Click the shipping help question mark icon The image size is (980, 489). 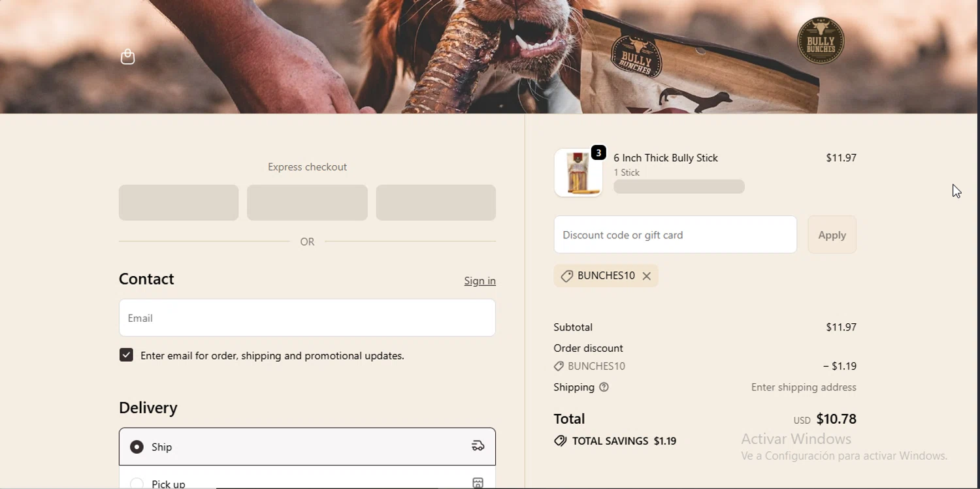tap(604, 387)
